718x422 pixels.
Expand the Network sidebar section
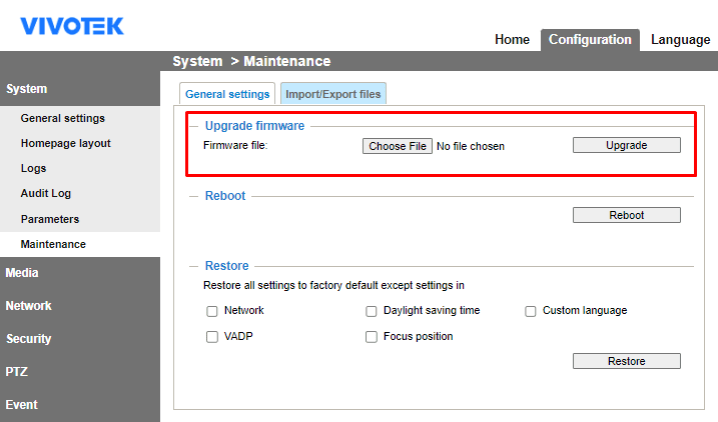point(28,306)
